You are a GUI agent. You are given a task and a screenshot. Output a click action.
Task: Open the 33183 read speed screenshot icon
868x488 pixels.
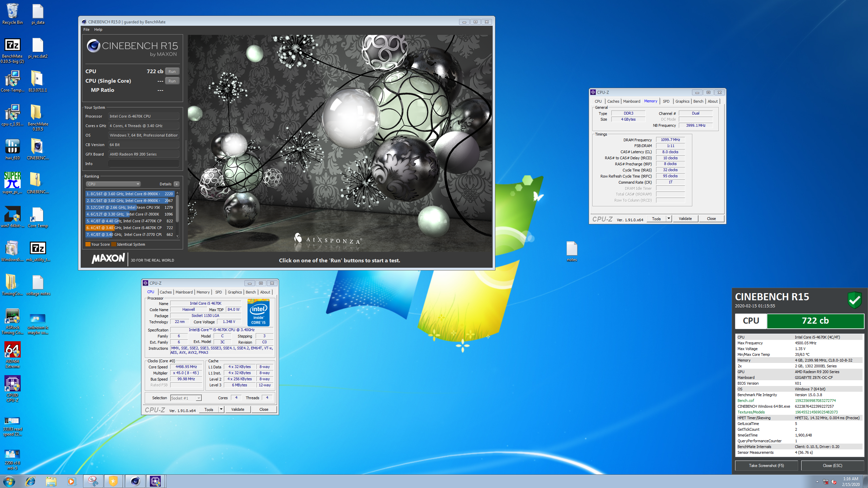click(x=13, y=426)
